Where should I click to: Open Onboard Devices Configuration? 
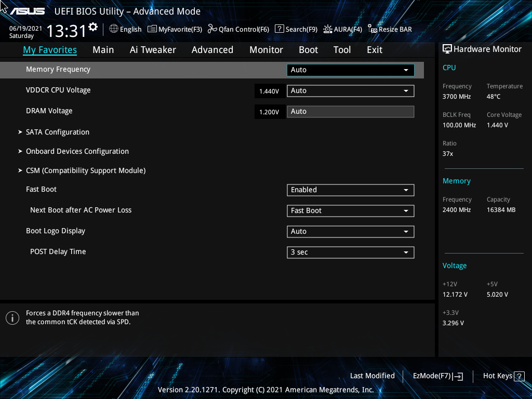coord(77,151)
